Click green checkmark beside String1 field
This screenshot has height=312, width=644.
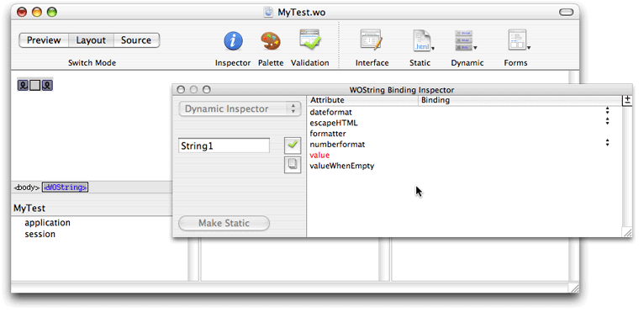(x=293, y=145)
